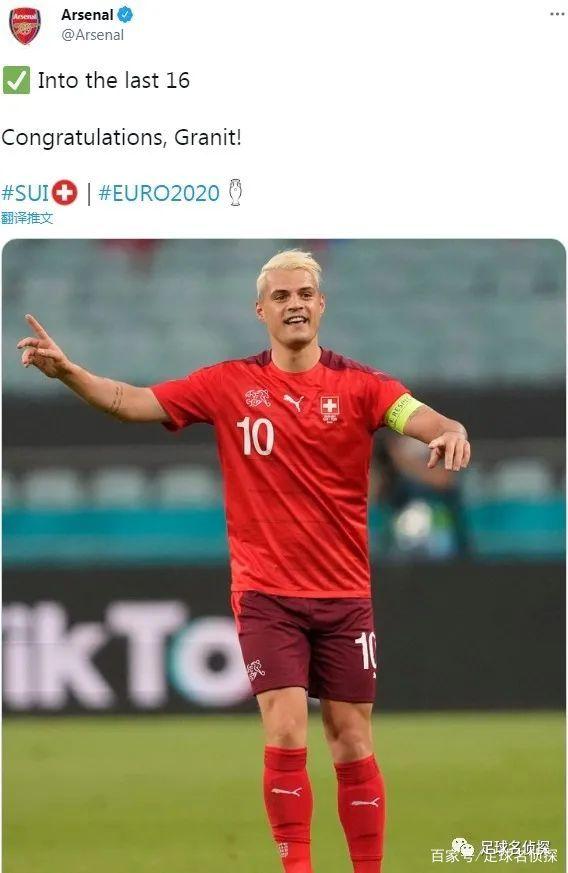Select the 足球名侦探 watermark text
Image resolution: width=568 pixels, height=873 pixels.
pos(515,846)
